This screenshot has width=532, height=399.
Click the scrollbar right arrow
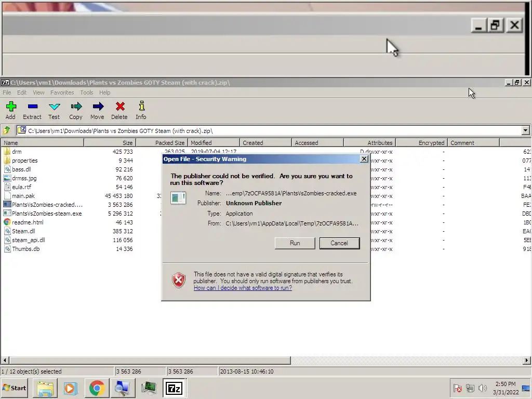click(527, 361)
